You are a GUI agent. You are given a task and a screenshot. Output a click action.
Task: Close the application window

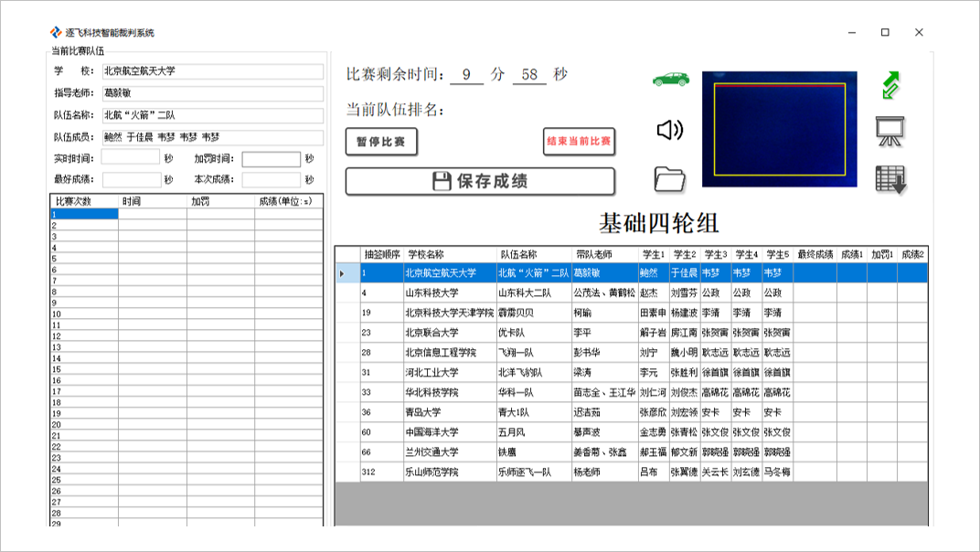[919, 33]
